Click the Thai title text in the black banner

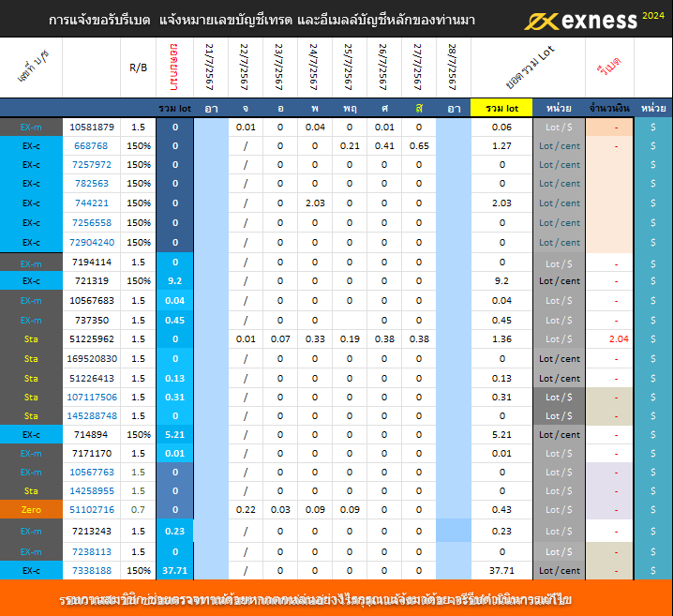click(x=262, y=20)
